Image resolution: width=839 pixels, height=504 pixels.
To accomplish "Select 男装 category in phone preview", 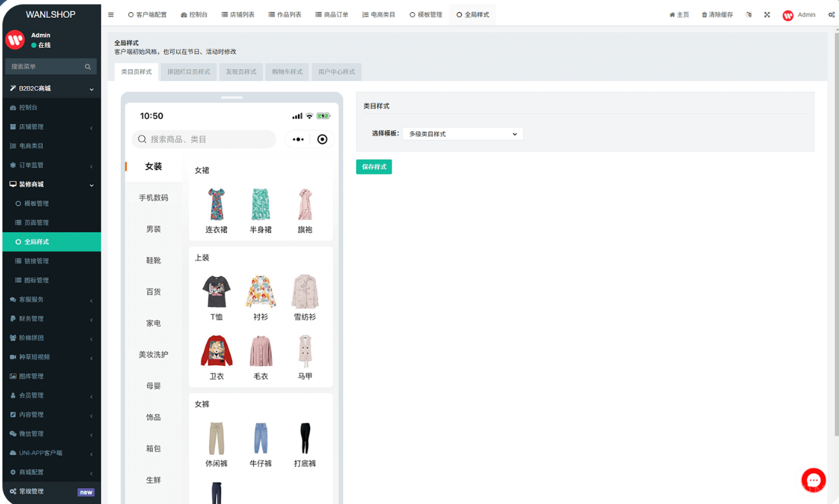I will (153, 229).
